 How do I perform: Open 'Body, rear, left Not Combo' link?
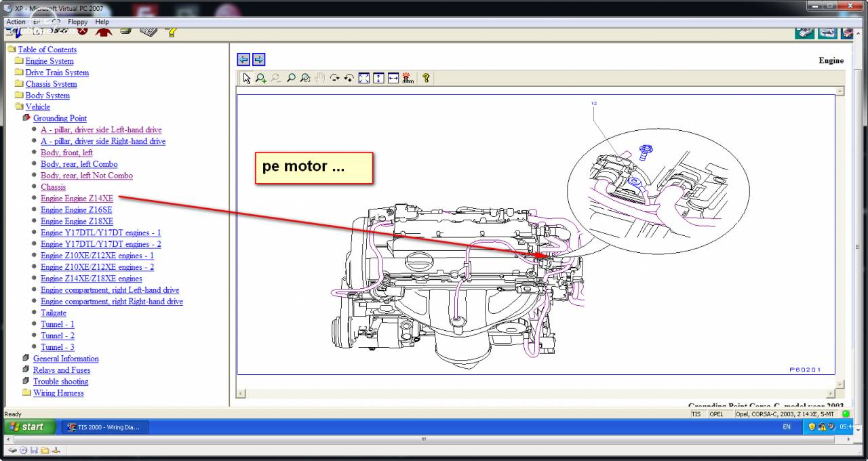tap(87, 176)
